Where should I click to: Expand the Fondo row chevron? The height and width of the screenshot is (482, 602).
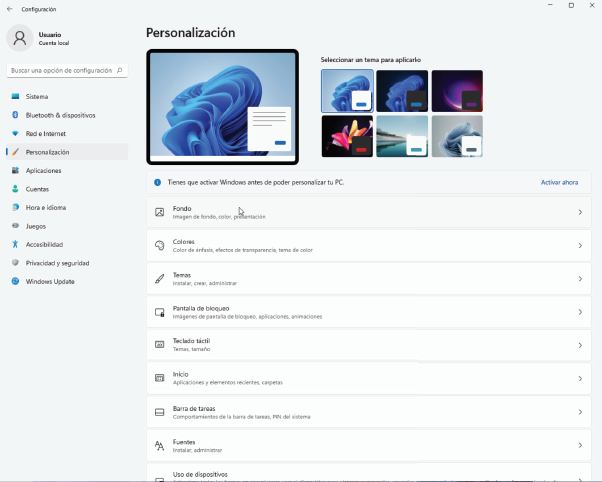click(580, 212)
